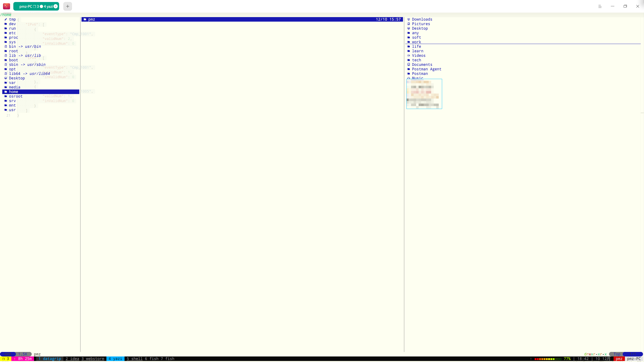Screen dimensions: 644x362
Task: Select the proc directory row
Action: pos(41,37)
